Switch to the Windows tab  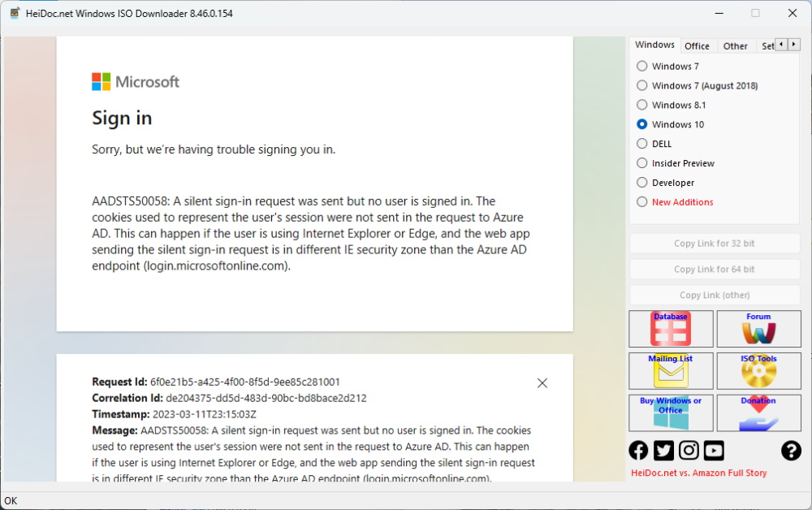tap(654, 45)
